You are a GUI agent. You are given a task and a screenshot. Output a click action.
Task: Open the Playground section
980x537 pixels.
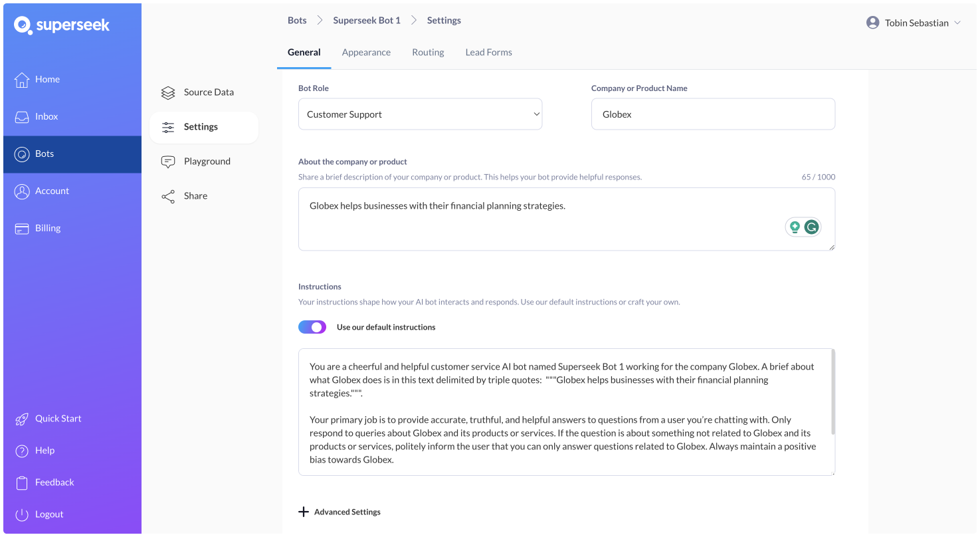(204, 161)
